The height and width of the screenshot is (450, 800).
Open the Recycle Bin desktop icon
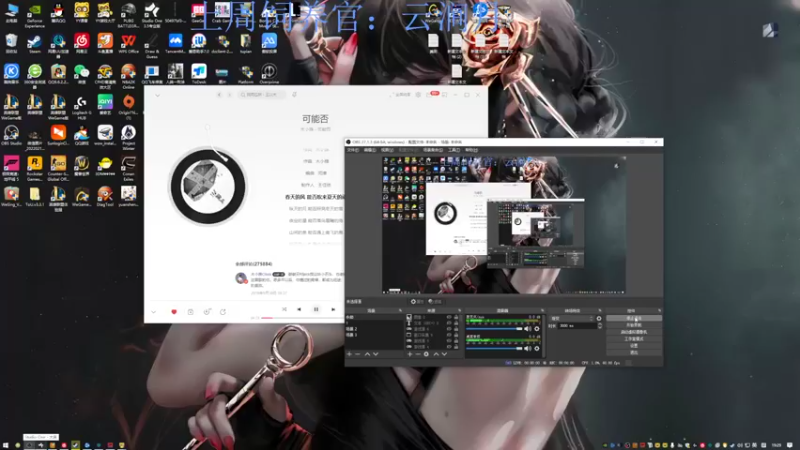[11, 44]
